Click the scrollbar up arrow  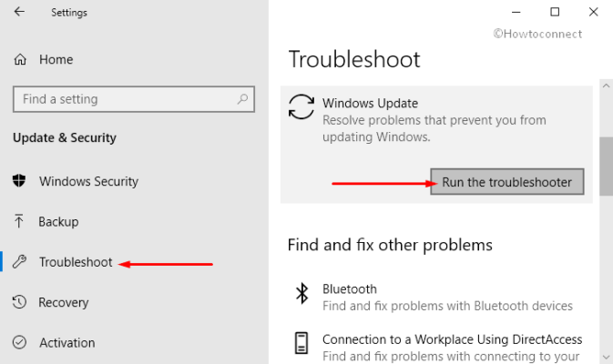pyautogui.click(x=606, y=86)
